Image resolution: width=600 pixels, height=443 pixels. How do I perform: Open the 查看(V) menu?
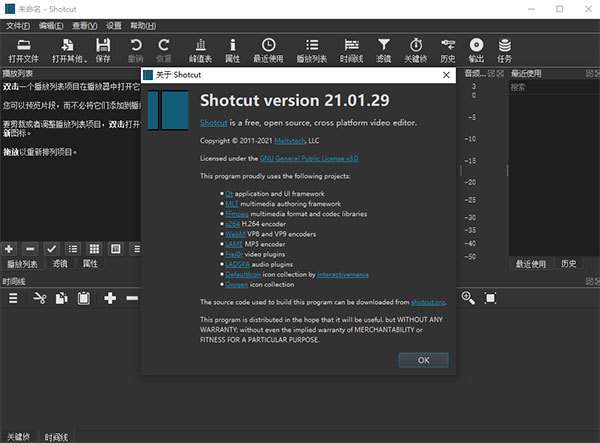tap(85, 26)
